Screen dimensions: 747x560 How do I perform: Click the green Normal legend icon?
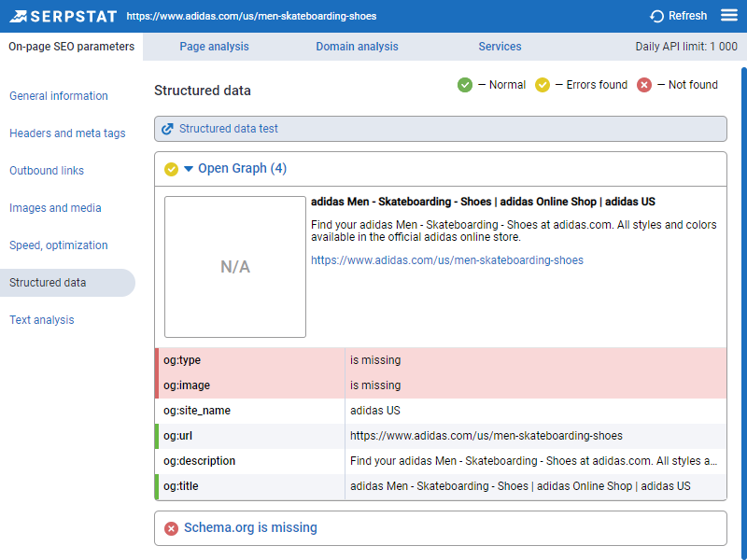click(x=464, y=85)
